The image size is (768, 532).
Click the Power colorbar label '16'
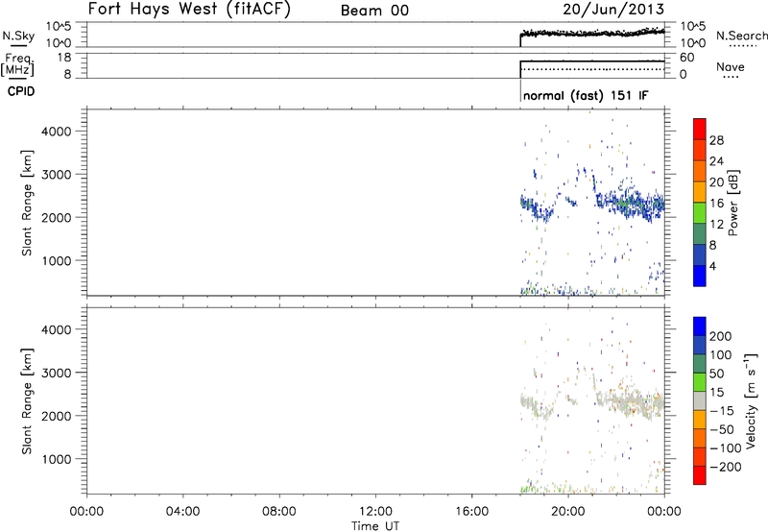(x=716, y=203)
